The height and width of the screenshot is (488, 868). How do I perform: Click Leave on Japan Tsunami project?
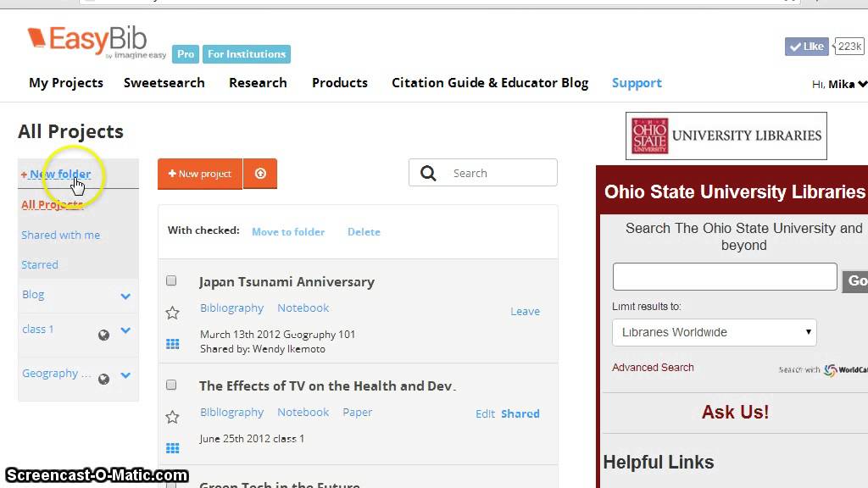click(525, 312)
